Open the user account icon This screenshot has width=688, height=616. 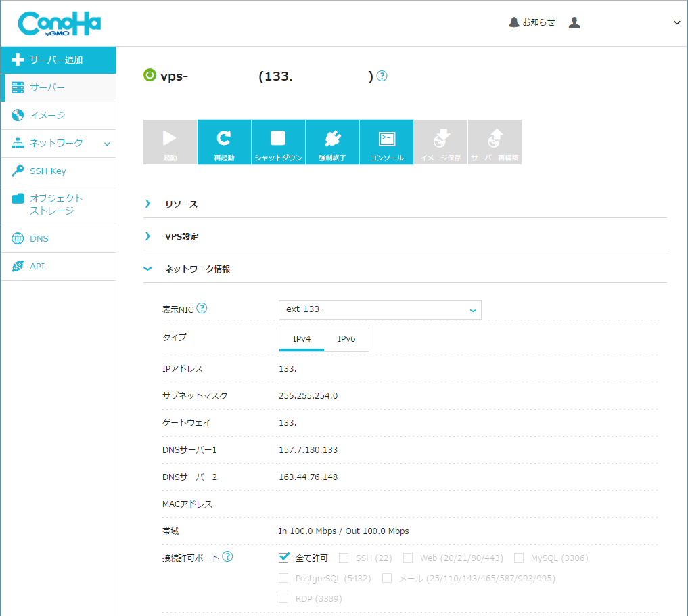tap(574, 22)
